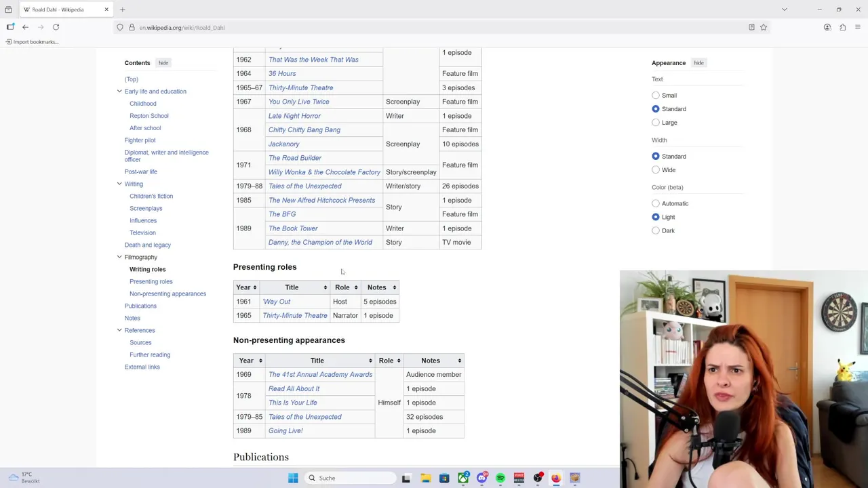The image size is (868, 488).
Task: Open File Explorer from the taskbar
Action: point(425,478)
